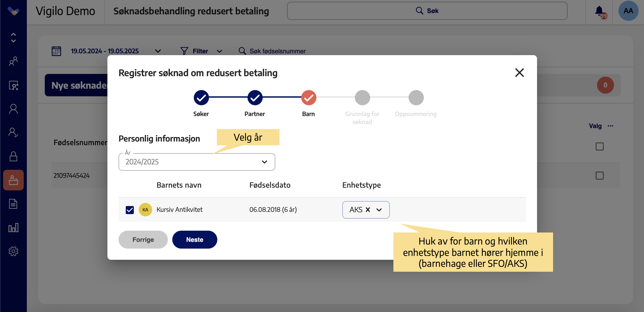Click the AA user avatar
The image size is (644, 312).
[628, 11]
